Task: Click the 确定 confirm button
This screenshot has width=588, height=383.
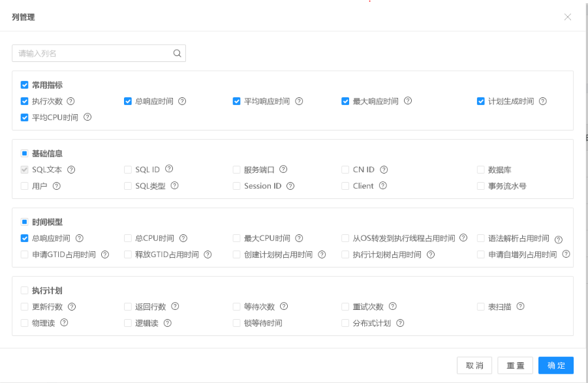Action: [x=555, y=365]
